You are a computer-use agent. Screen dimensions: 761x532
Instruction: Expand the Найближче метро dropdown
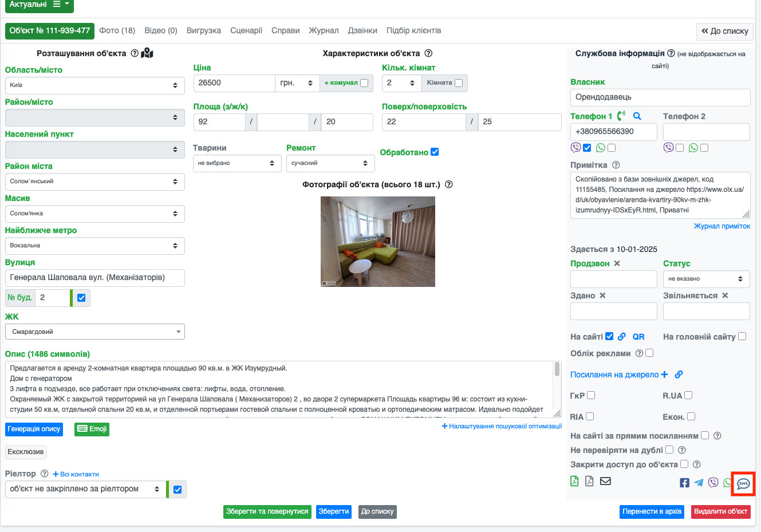[94, 246]
